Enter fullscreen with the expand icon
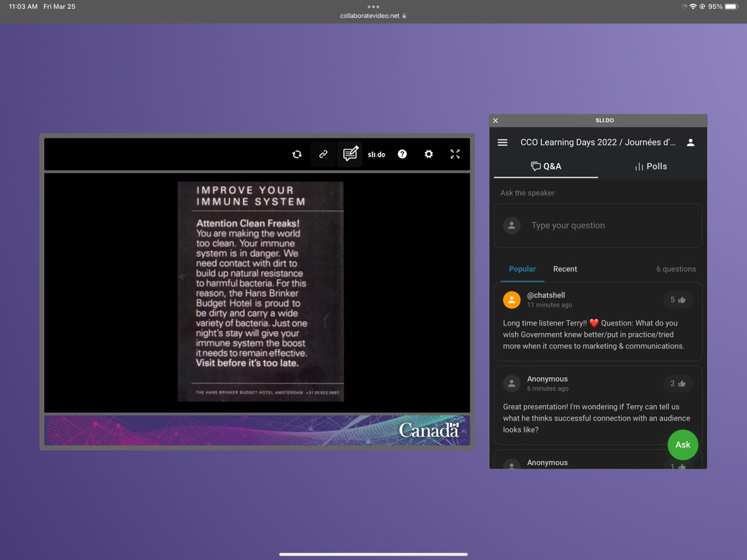This screenshot has width=747, height=560. (455, 154)
